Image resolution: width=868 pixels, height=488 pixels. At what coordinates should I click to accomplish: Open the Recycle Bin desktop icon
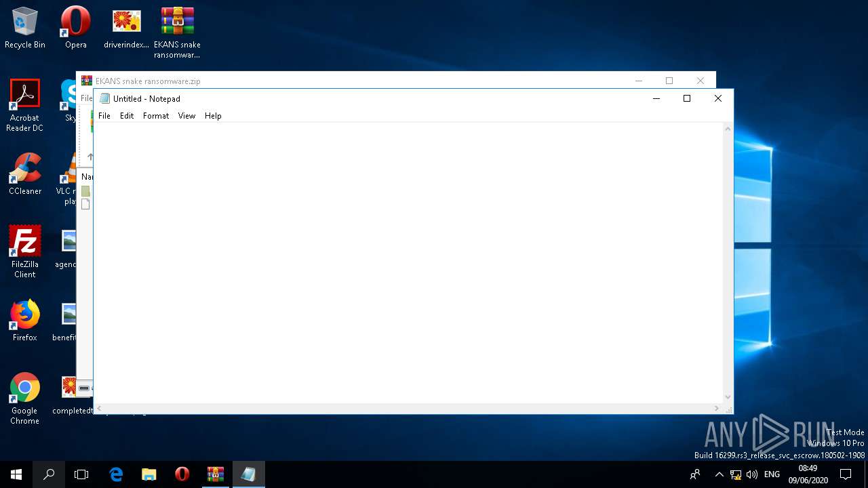pos(25,28)
